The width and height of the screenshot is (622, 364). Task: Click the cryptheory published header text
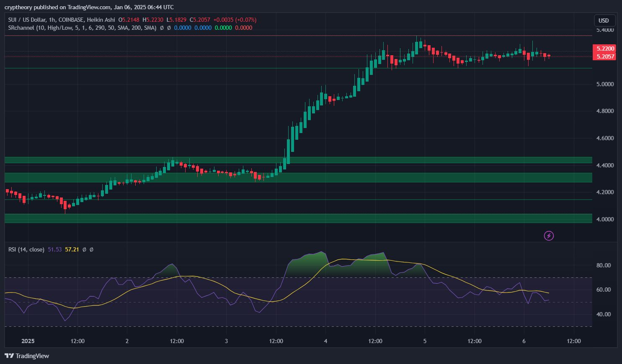(x=89, y=7)
